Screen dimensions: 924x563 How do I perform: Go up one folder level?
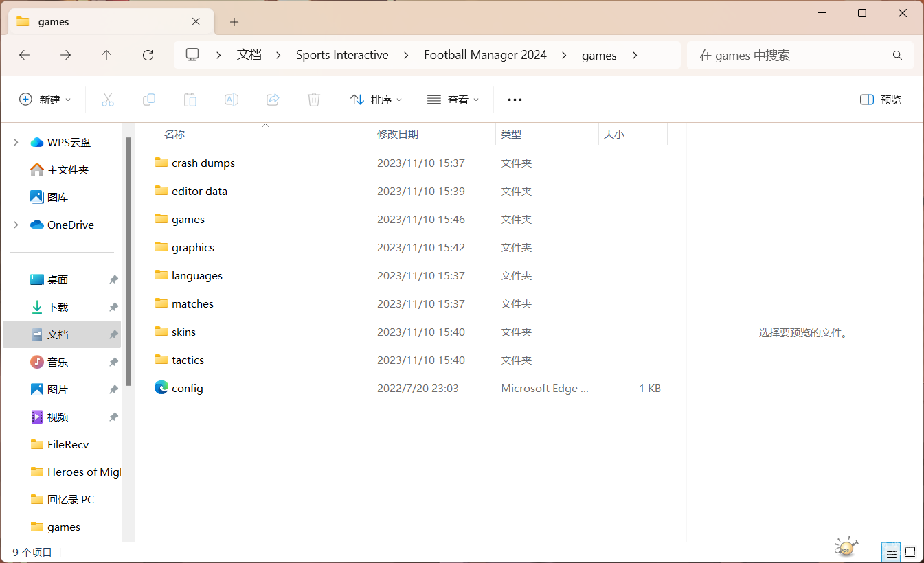pos(106,55)
